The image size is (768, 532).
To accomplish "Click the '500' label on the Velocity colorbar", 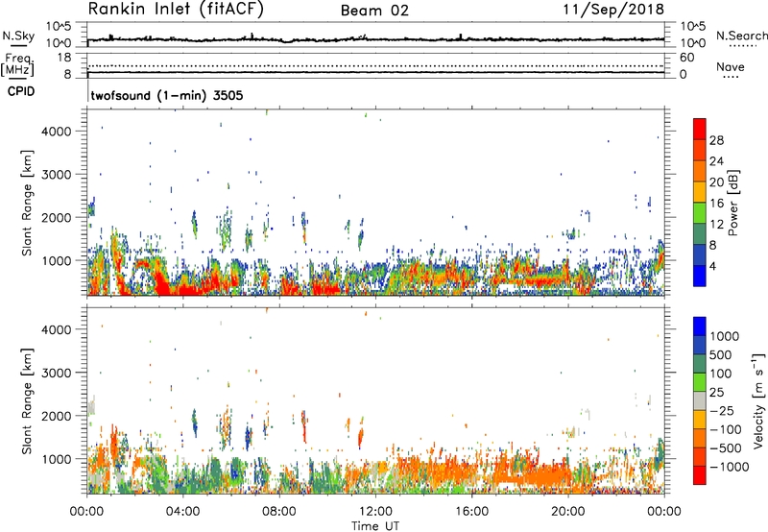I will click(x=722, y=354).
